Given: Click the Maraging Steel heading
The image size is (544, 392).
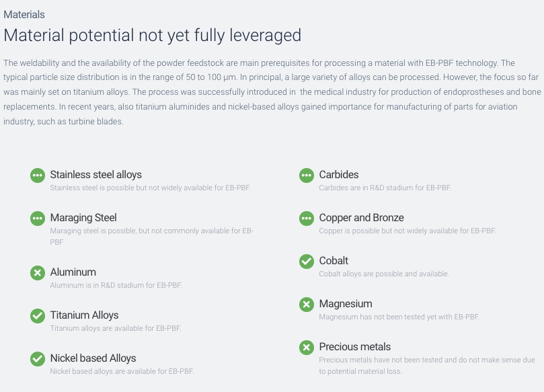Looking at the screenshot, I should coord(83,217).
